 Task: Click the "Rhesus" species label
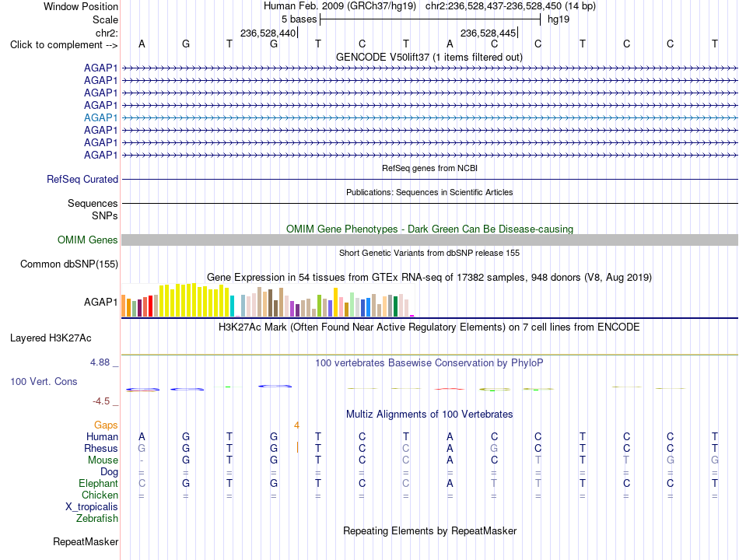pyautogui.click(x=101, y=448)
